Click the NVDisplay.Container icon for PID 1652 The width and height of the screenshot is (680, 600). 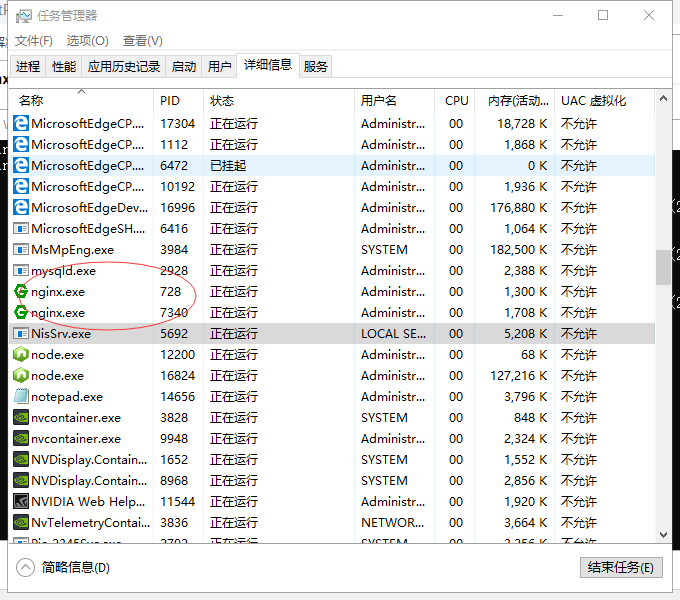tap(21, 460)
